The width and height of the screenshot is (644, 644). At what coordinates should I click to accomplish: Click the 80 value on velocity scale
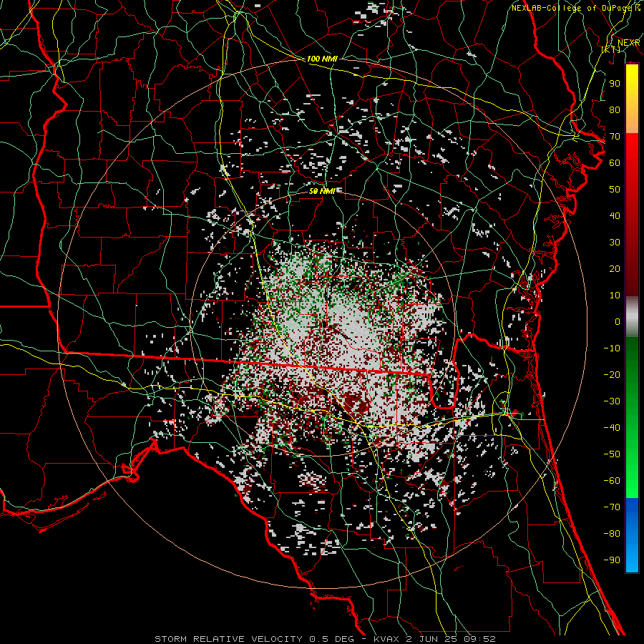[615, 110]
